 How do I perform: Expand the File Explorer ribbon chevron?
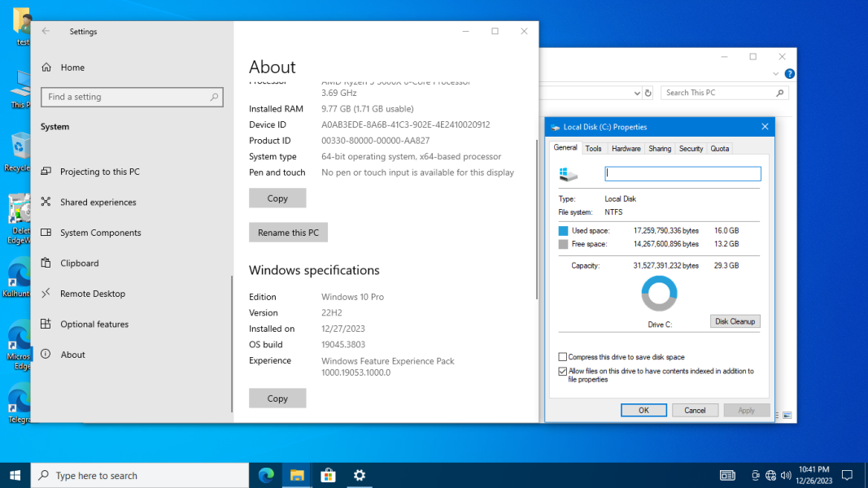(775, 73)
